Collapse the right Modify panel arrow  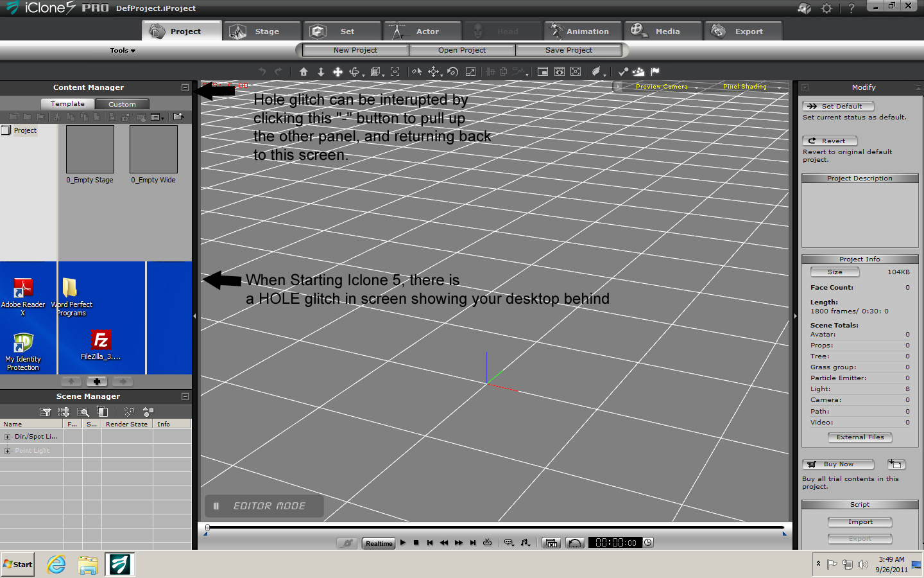796,316
